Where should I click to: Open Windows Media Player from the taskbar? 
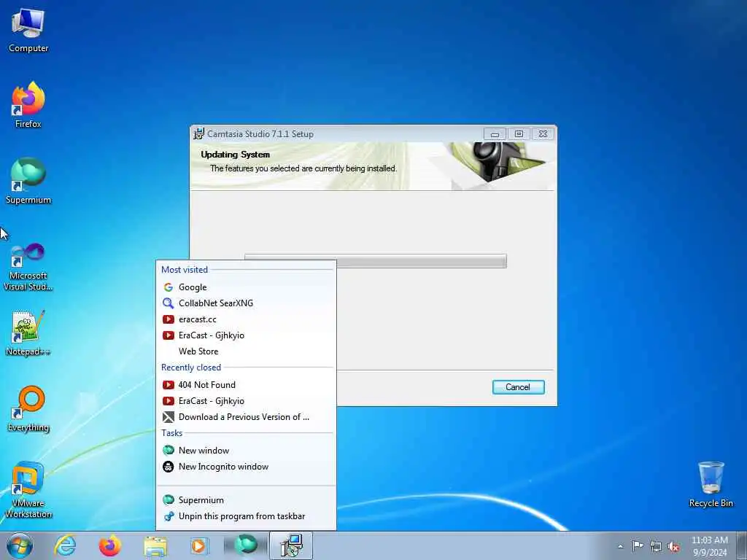(199, 545)
